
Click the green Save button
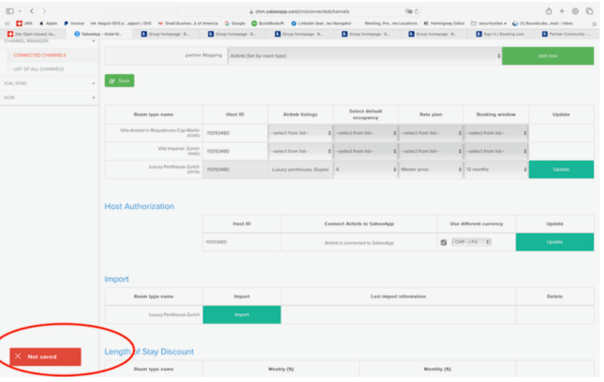119,80
